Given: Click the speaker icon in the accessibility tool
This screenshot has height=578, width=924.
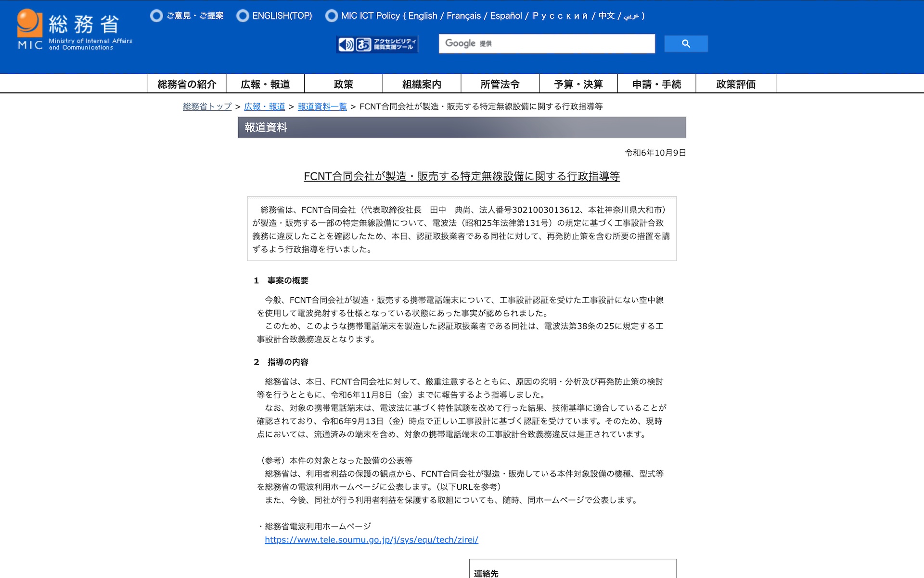Looking at the screenshot, I should (x=346, y=45).
